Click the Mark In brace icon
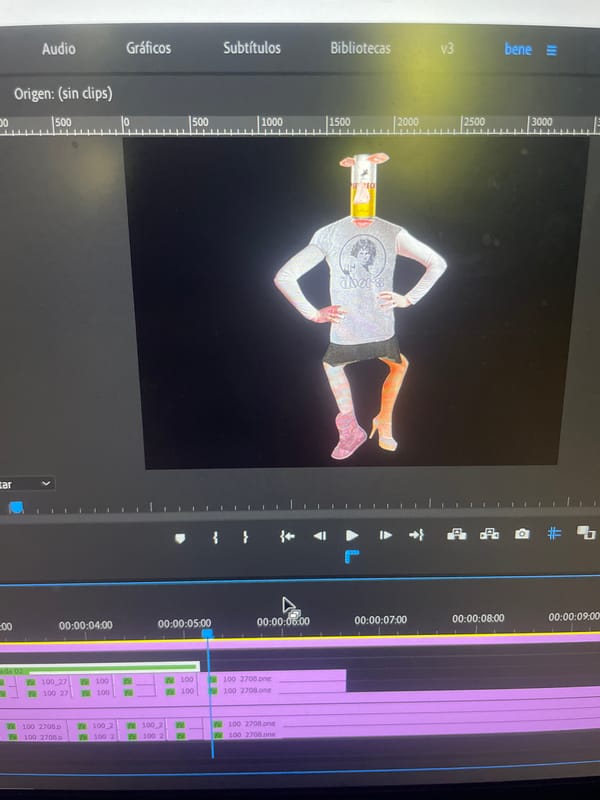Image resolution: width=600 pixels, height=800 pixels. coord(215,537)
